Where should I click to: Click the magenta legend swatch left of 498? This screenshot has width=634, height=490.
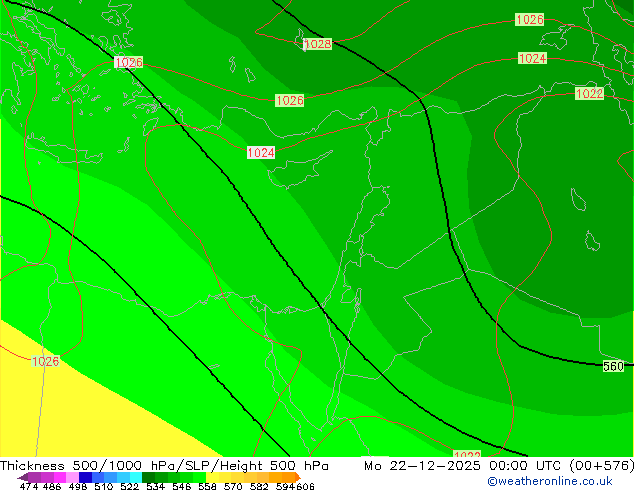(59, 477)
